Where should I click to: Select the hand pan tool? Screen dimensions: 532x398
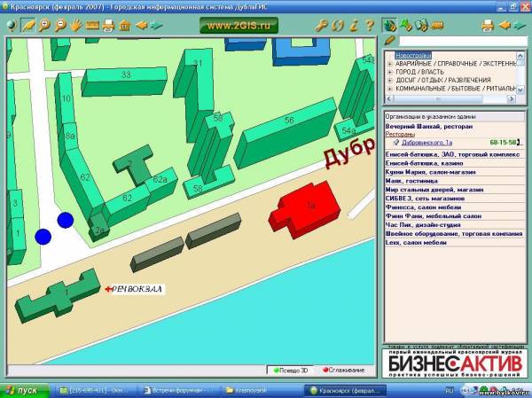[x=76, y=26]
